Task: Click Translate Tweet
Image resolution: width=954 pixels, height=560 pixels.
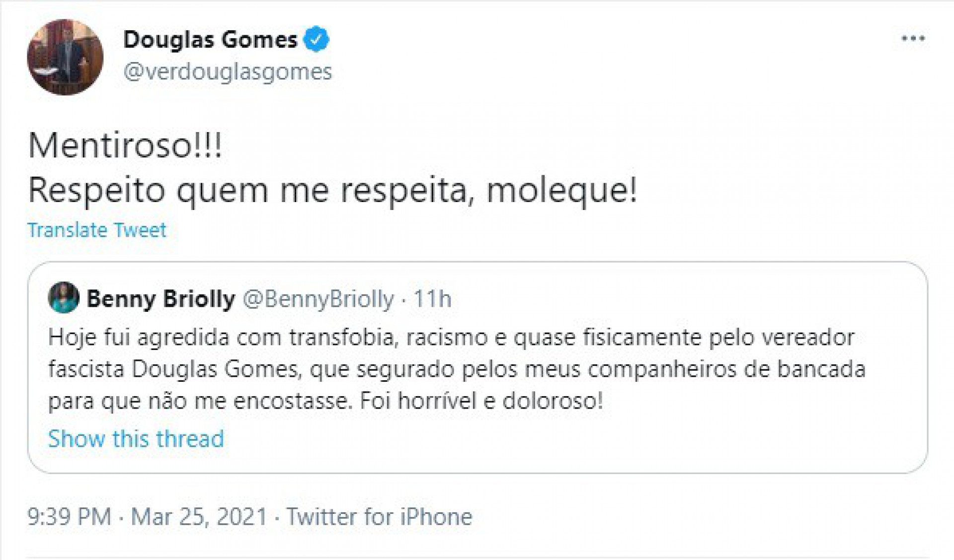Action: click(x=97, y=229)
